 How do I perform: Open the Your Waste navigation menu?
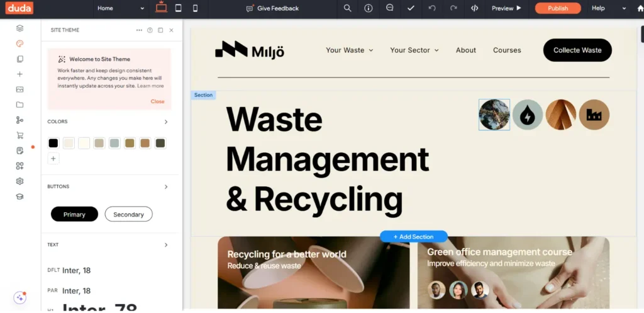(349, 50)
